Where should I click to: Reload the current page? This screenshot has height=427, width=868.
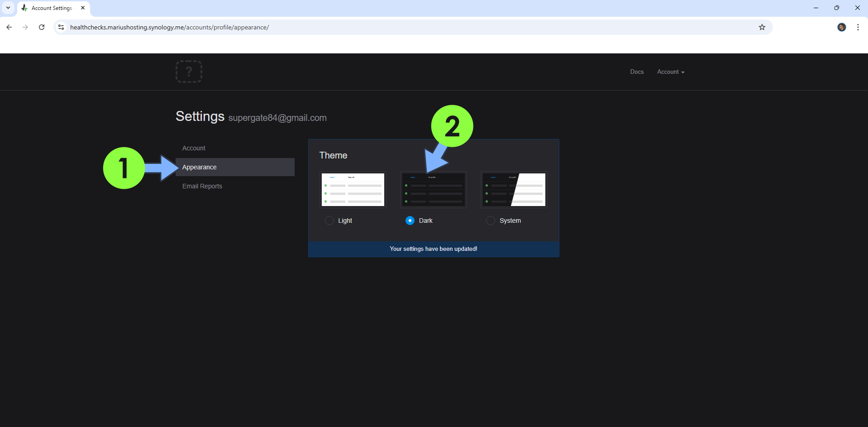coord(42,27)
